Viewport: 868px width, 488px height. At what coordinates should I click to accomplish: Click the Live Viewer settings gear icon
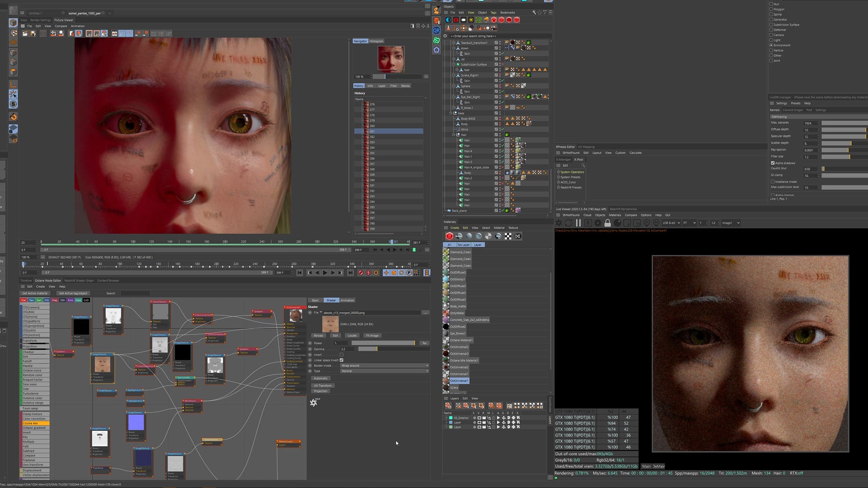[598, 223]
